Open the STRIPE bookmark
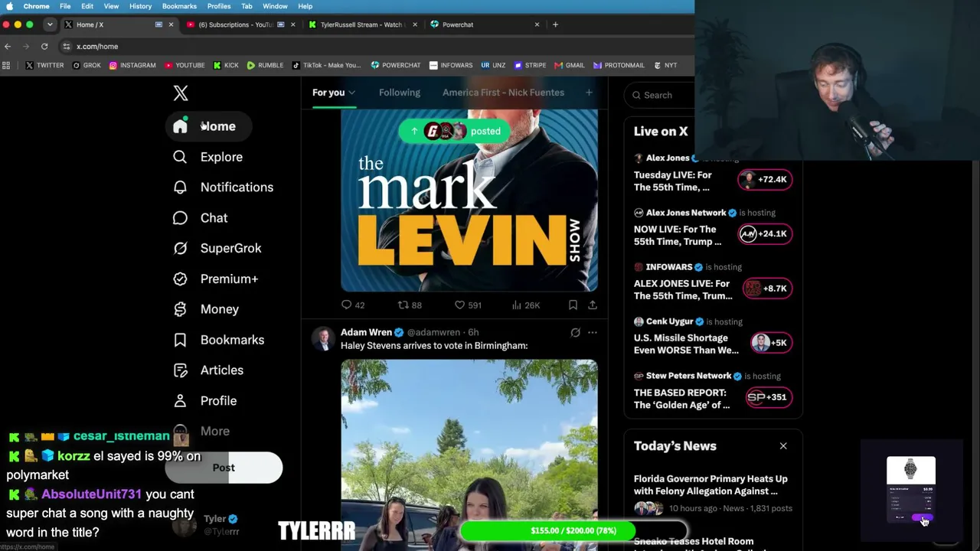Screen dimensions: 980x551 click(x=530, y=66)
